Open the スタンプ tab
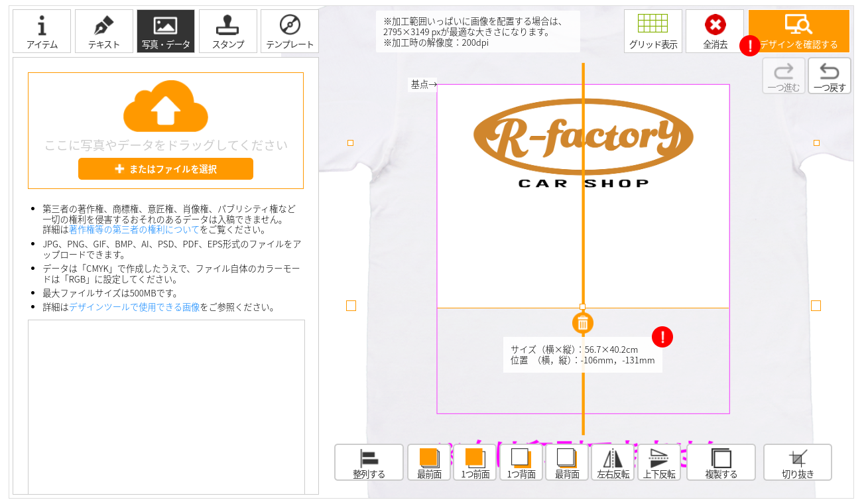 pos(228,31)
